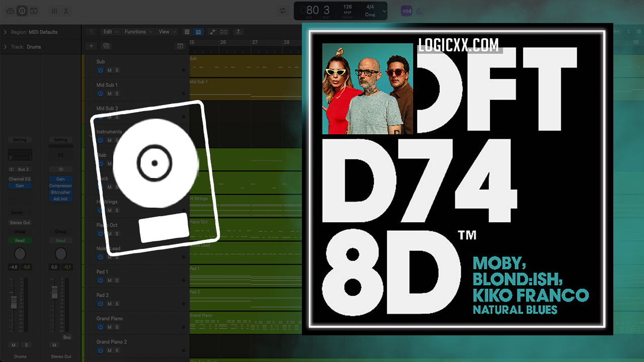Solo the Sub track
Screen dimensions: 644x362
(x=117, y=70)
